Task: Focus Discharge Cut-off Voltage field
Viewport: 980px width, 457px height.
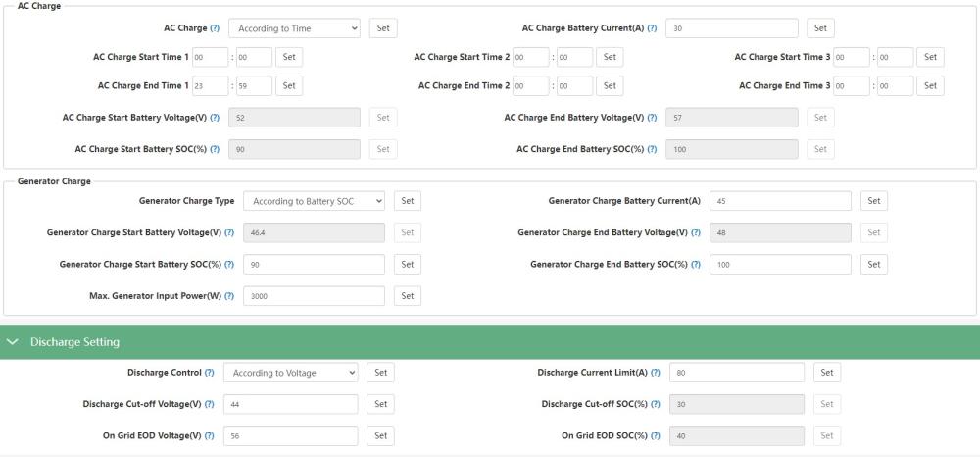Action: click(x=291, y=404)
